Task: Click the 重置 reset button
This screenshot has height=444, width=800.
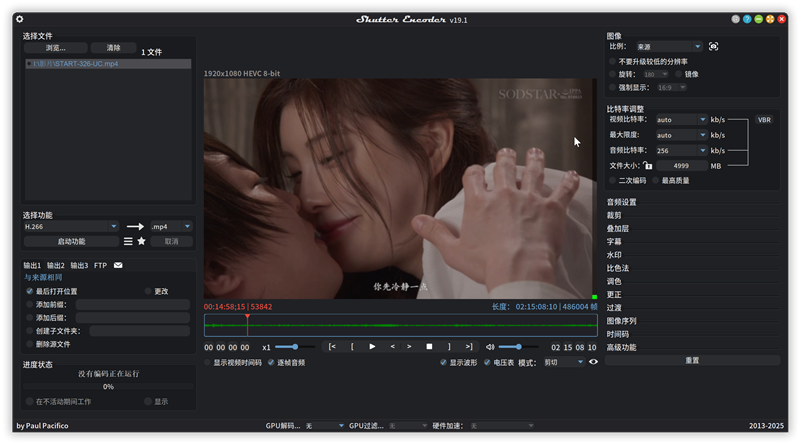Action: (692, 360)
